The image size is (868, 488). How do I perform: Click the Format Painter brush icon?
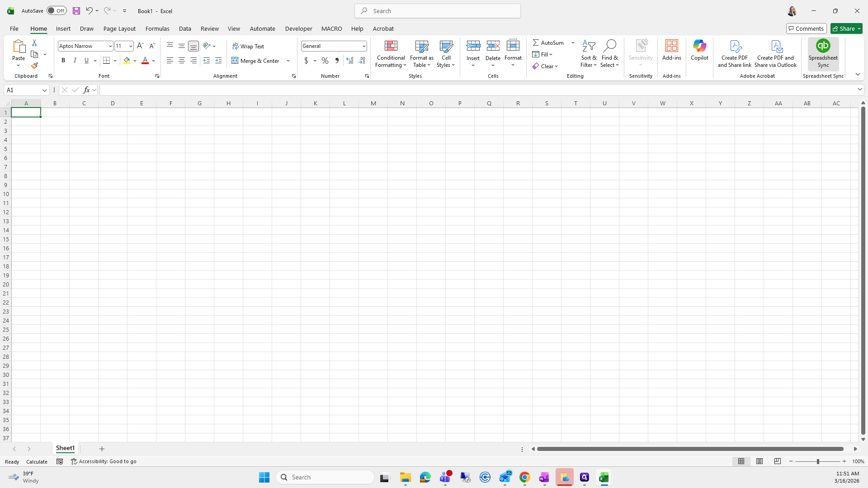click(34, 66)
